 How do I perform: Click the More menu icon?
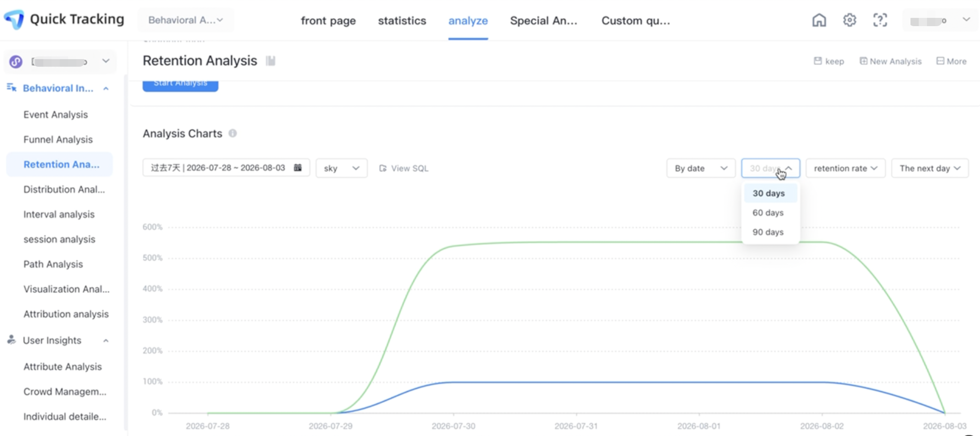point(940,61)
